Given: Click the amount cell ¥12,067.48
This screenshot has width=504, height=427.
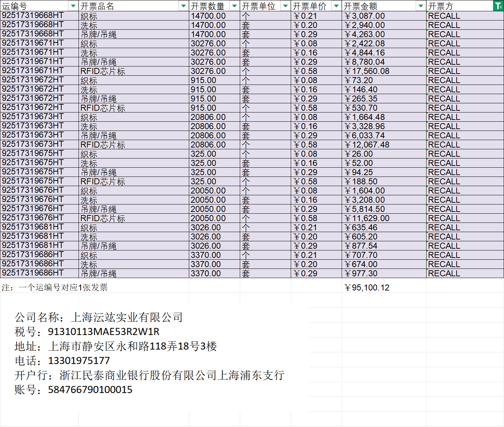Looking at the screenshot, I should [367, 145].
